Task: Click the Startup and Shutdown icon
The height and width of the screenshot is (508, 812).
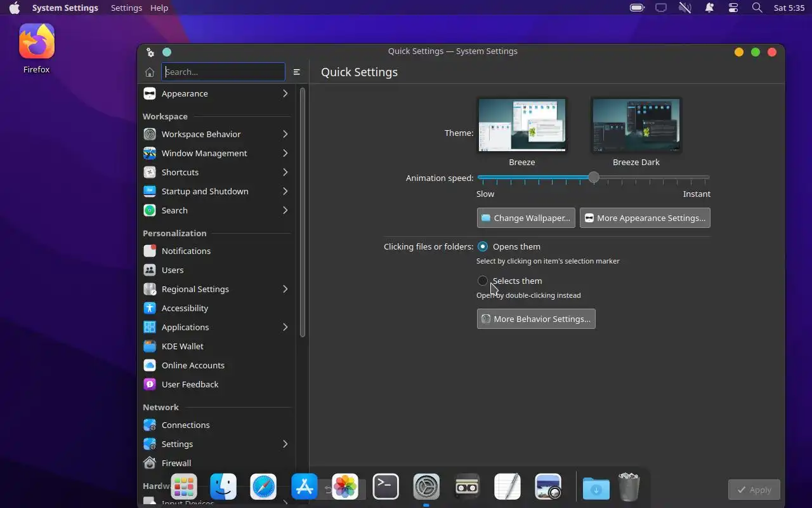Action: click(150, 191)
